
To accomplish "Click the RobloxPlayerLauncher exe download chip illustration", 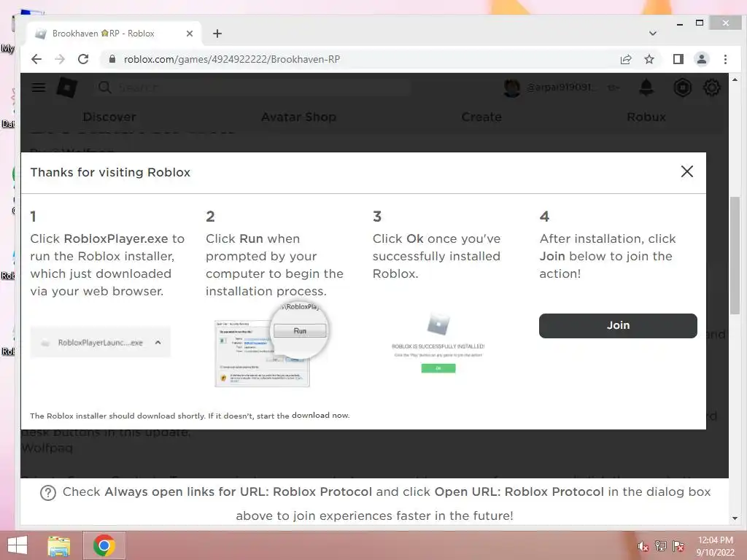I will [100, 343].
